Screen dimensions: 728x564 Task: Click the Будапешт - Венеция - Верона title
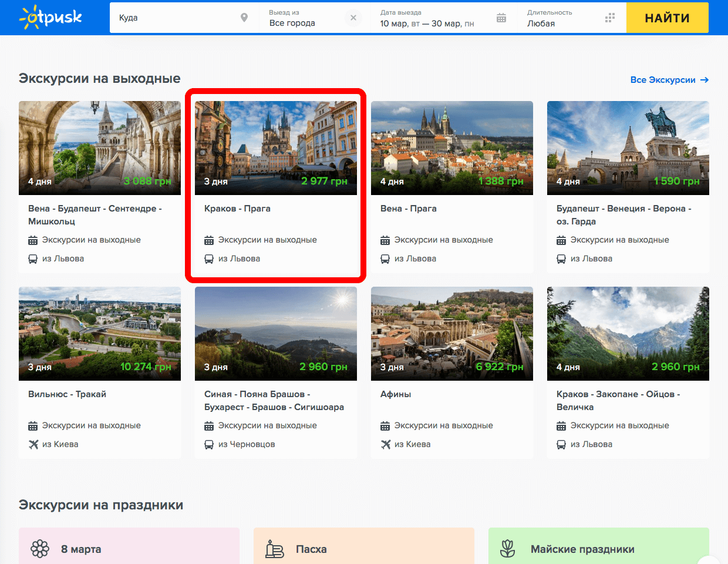point(624,215)
